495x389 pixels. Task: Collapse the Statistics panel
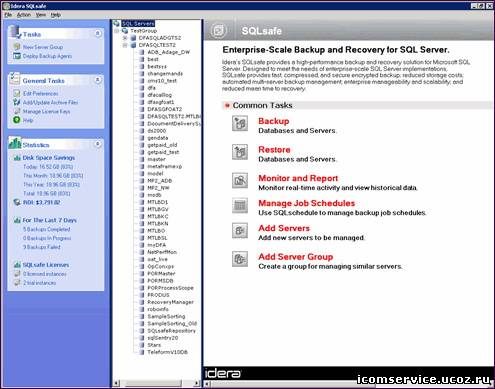(x=98, y=144)
